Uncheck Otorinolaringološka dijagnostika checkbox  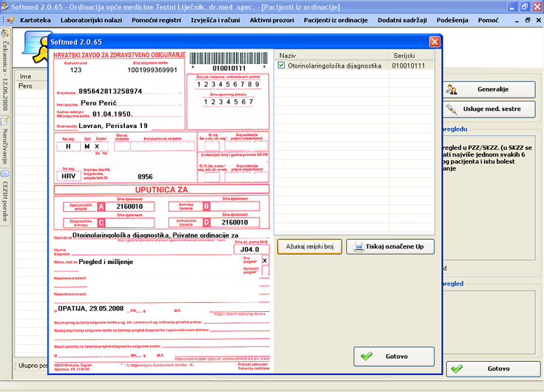coord(282,65)
